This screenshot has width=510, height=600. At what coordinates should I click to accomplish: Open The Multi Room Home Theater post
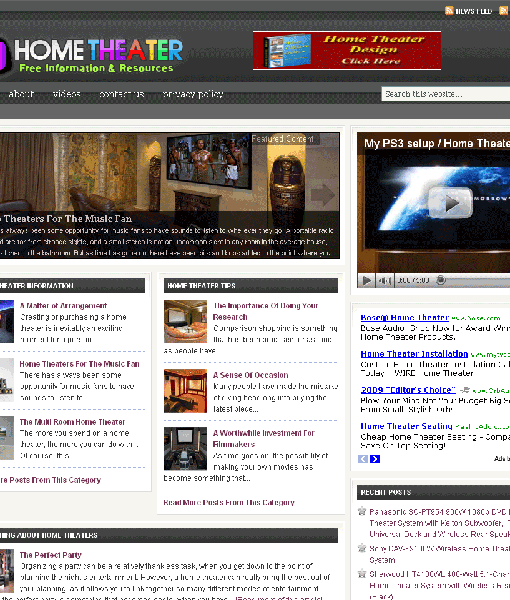pos(72,422)
